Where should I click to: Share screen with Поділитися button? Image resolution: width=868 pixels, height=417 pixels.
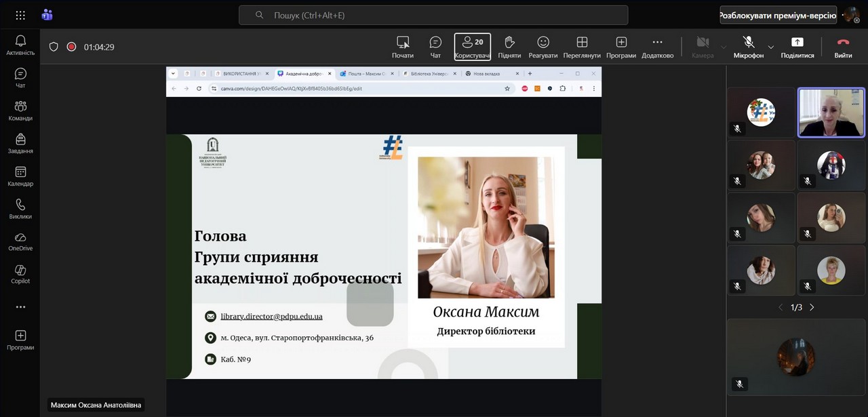(797, 47)
